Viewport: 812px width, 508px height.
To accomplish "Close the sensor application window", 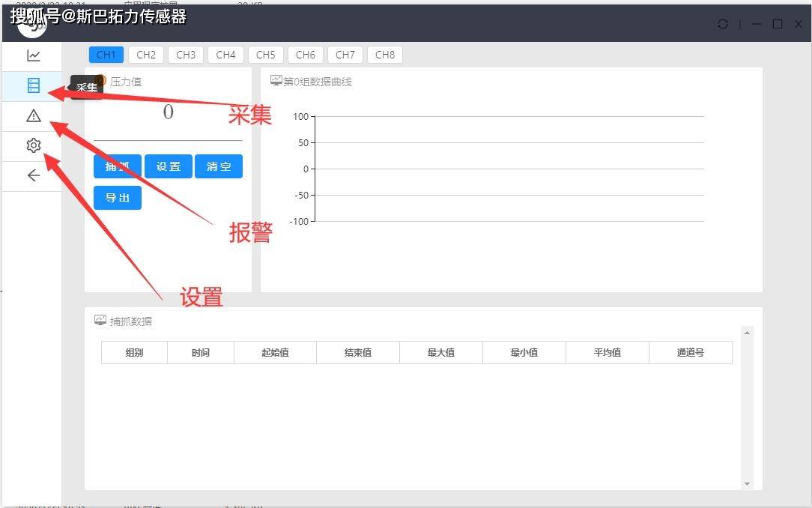I will coord(799,24).
